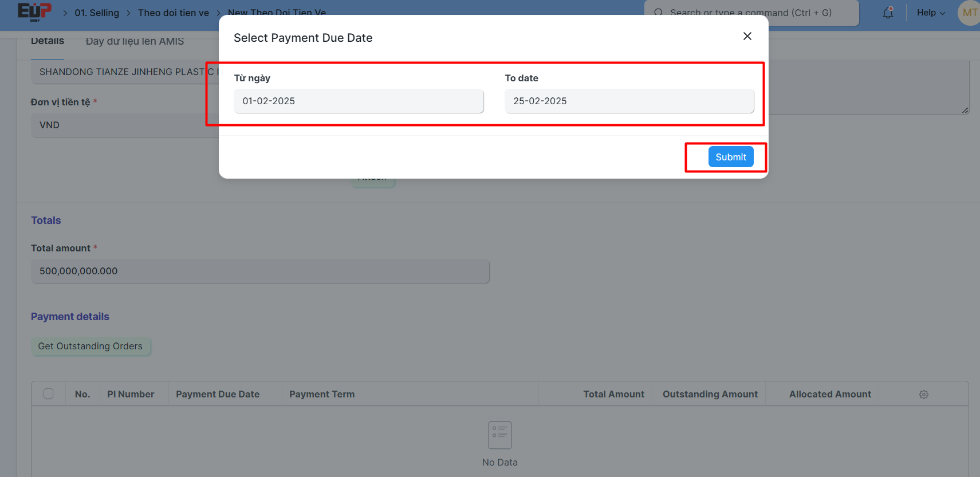Switch to the Details tab
This screenshot has height=477, width=980.
click(x=48, y=41)
